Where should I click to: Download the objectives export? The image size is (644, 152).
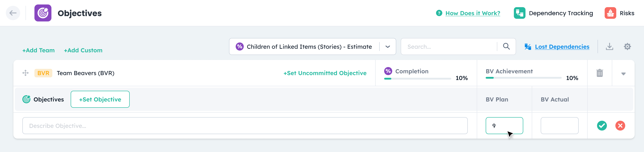tap(609, 46)
